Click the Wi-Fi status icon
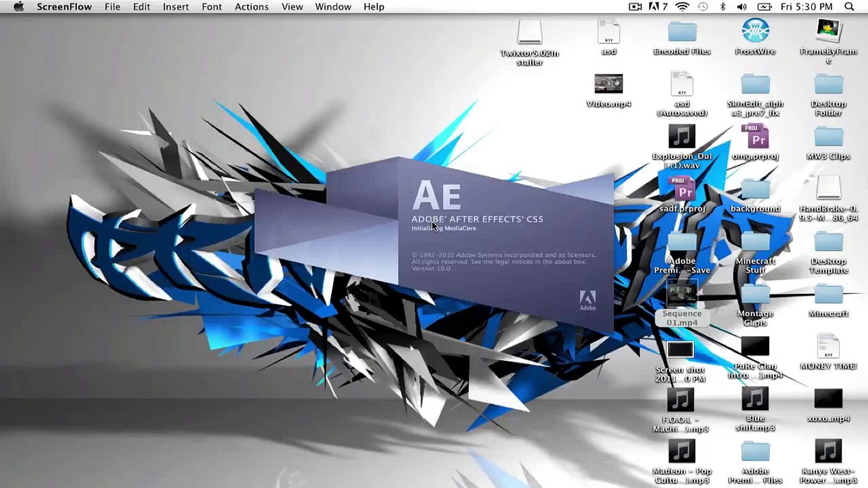This screenshot has width=868, height=488. [x=682, y=7]
